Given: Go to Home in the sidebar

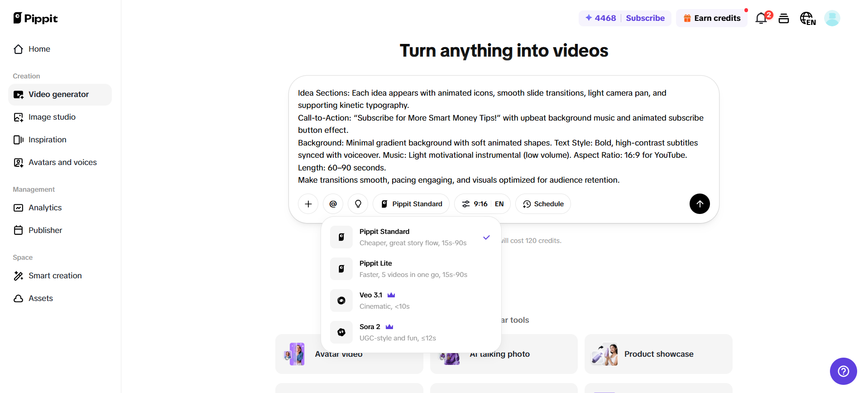Looking at the screenshot, I should click(x=60, y=49).
